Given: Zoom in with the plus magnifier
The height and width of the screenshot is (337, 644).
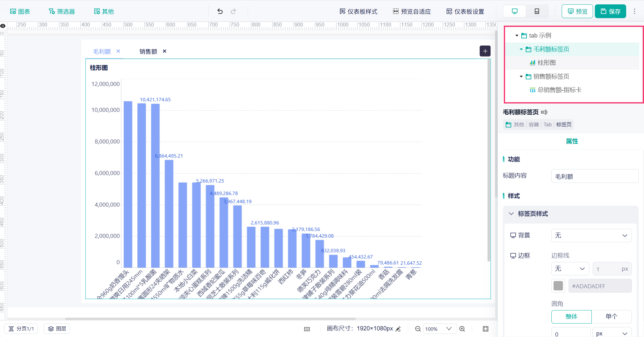Looking at the screenshot, I should click(x=462, y=329).
